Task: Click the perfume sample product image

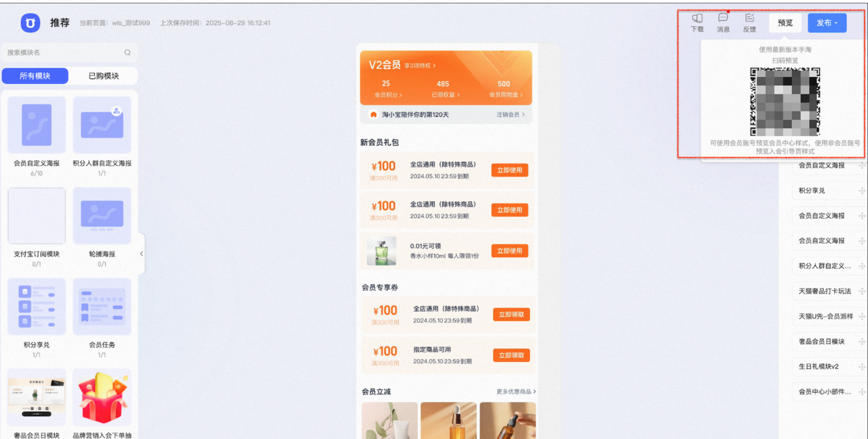Action: tap(381, 251)
